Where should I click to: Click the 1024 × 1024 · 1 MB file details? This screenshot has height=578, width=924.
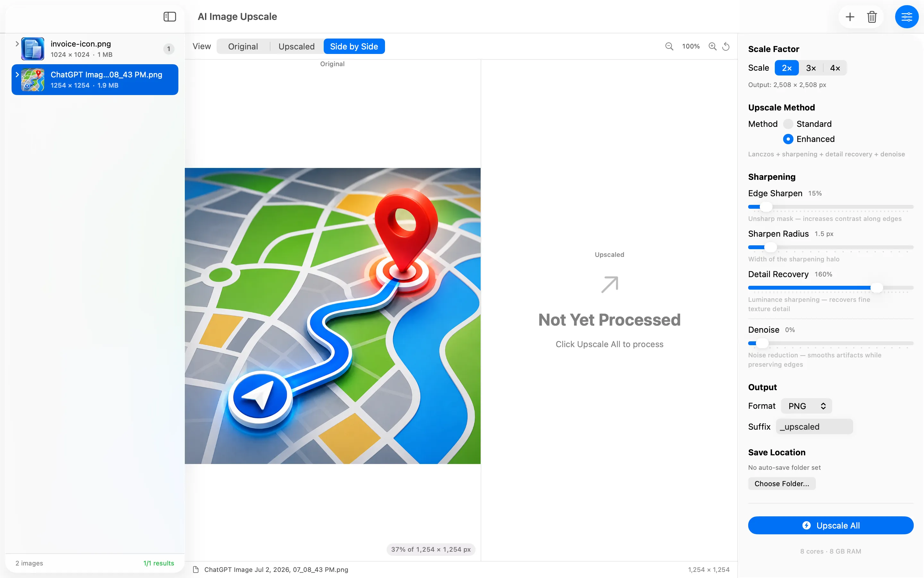coord(81,55)
